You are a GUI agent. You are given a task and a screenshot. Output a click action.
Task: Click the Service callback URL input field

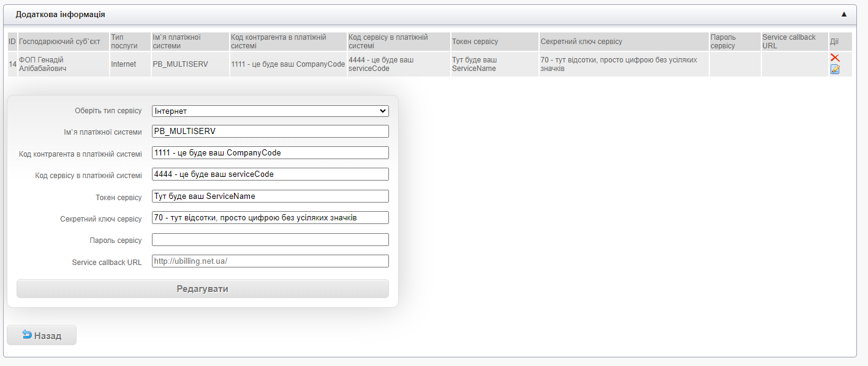coord(270,261)
